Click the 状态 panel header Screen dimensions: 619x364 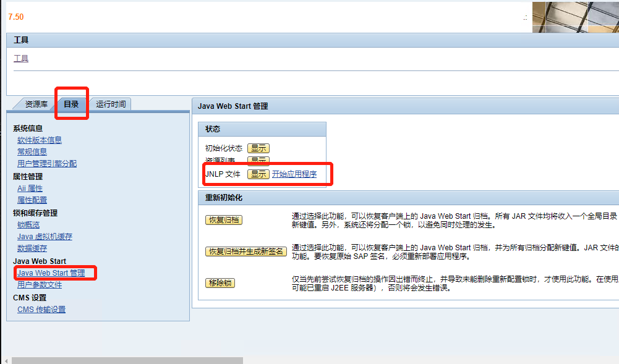[262, 129]
